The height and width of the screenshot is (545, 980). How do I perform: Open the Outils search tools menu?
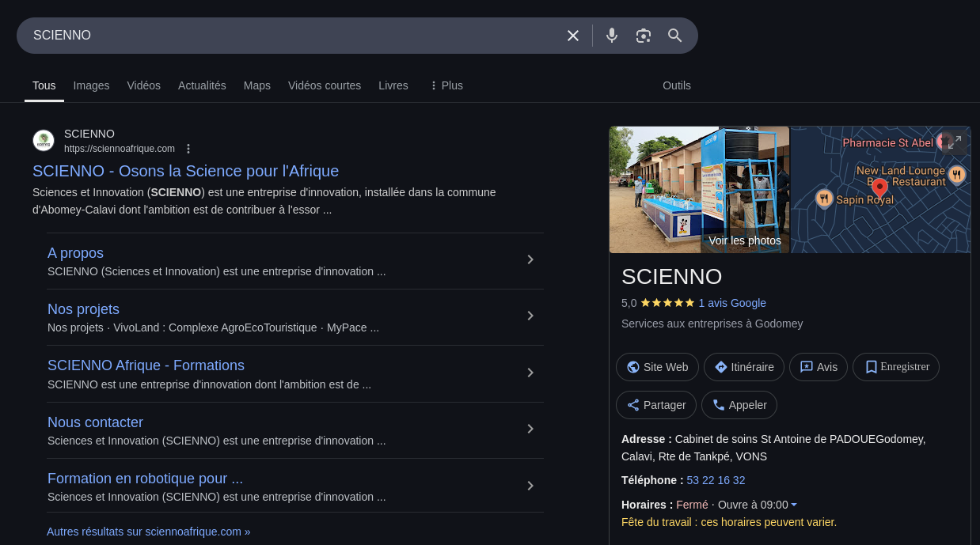677,85
